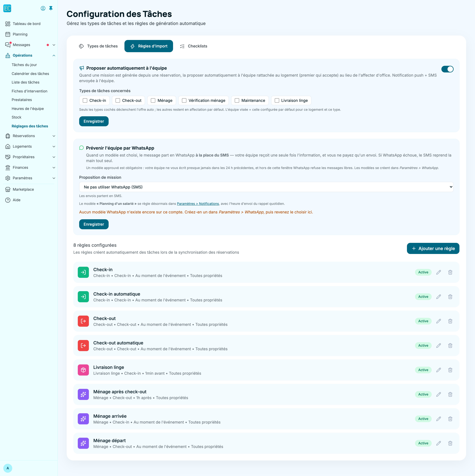Screen dimensions: 475x476
Task: Click the pin sidebar icon
Action: click(51, 8)
